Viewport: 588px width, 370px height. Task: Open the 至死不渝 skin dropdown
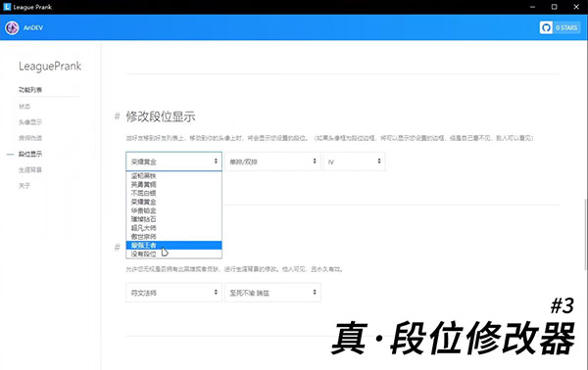click(272, 293)
